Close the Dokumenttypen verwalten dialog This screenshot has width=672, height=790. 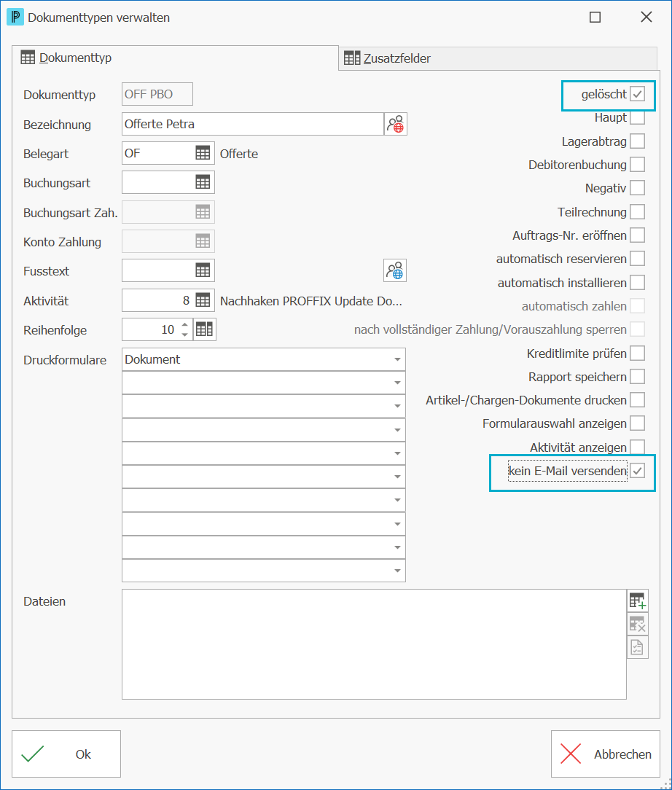(x=646, y=17)
